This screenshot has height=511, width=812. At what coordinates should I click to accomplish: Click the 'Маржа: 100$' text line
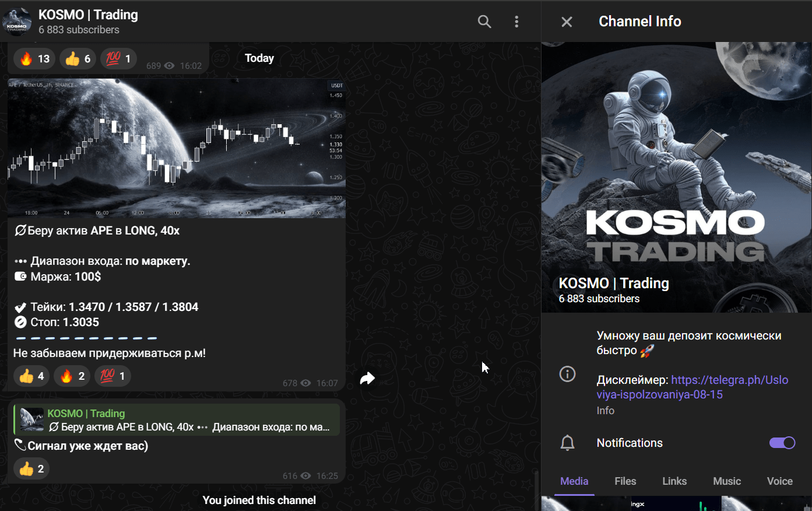tap(58, 276)
